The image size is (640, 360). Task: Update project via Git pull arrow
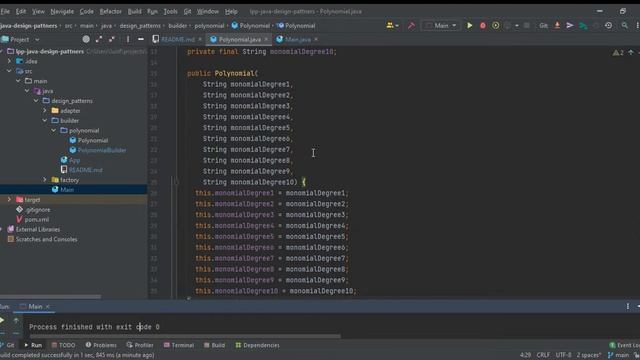[x=557, y=26]
